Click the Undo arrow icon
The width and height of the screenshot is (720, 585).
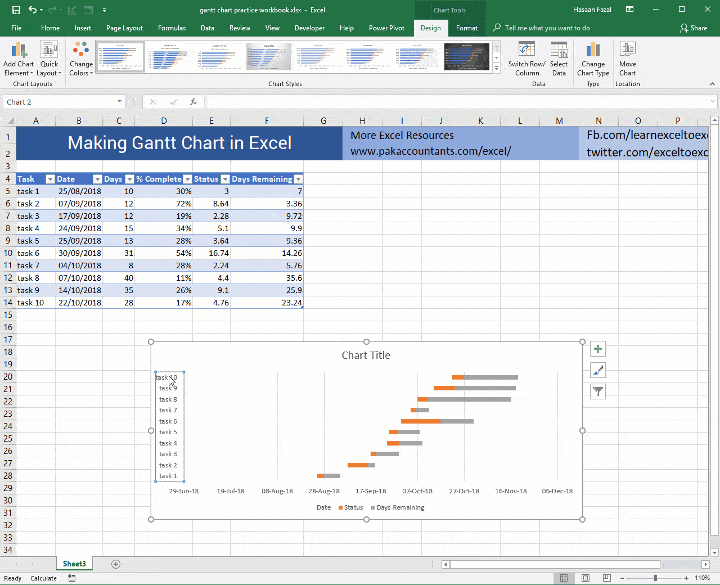[x=33, y=10]
